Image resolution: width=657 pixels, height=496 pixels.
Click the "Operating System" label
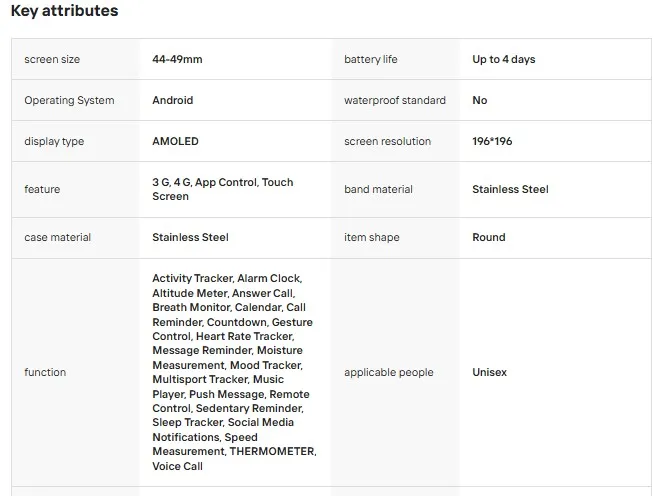pos(69,101)
